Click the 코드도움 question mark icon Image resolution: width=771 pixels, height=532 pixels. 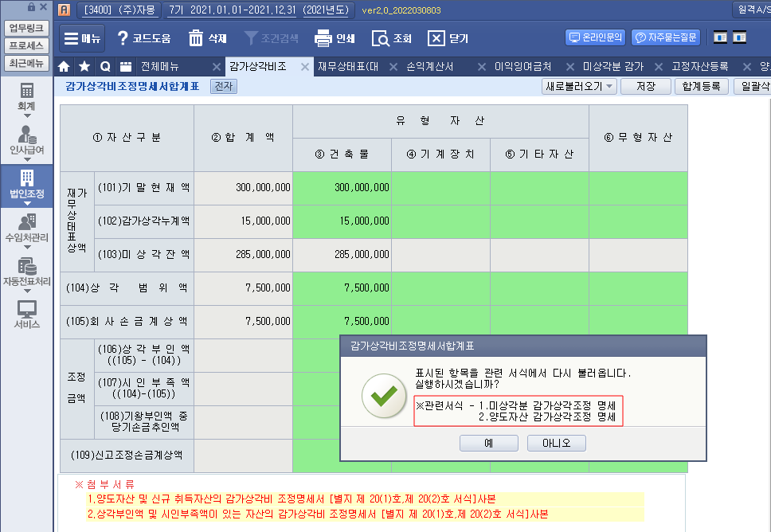tap(123, 38)
